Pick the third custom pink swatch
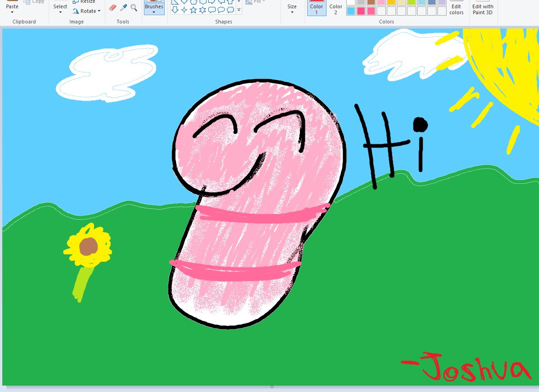The width and height of the screenshot is (539, 392). pos(371,11)
